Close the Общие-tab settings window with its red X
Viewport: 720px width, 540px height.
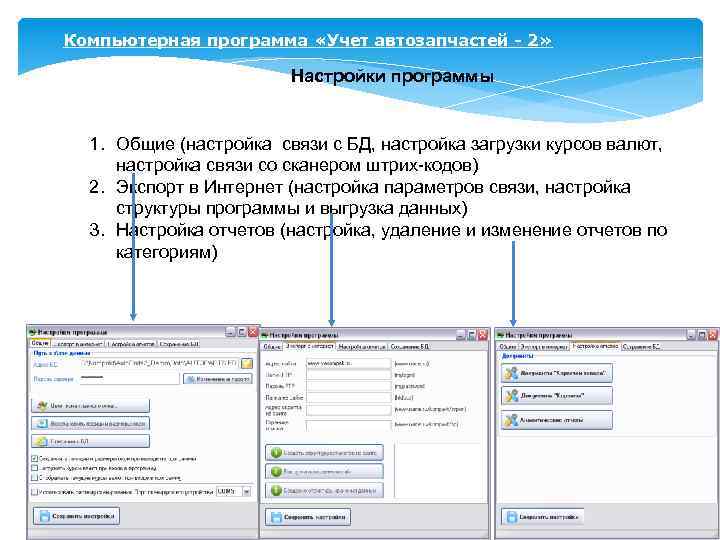(x=253, y=332)
